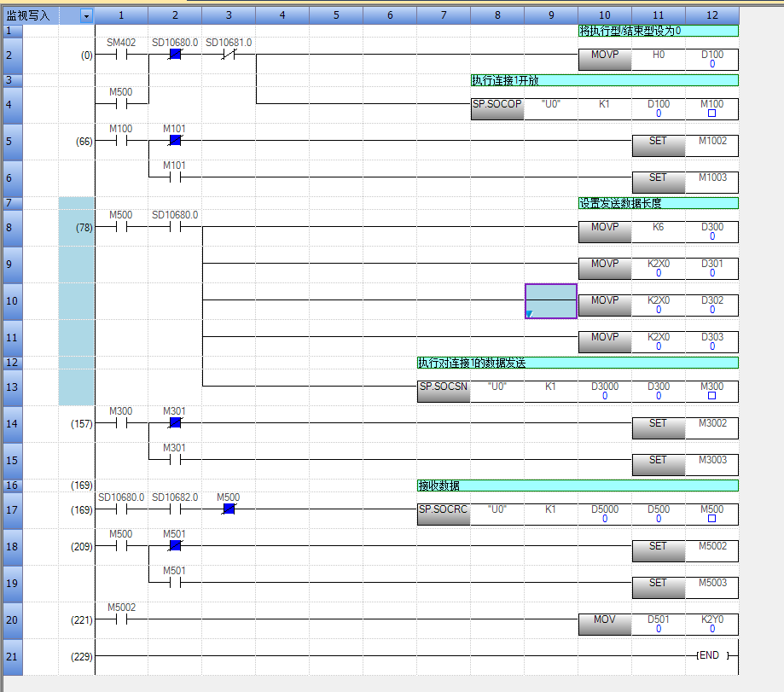The image size is (784, 692).
Task: Click the M5002 contact in row 20
Action: pyautogui.click(x=121, y=620)
